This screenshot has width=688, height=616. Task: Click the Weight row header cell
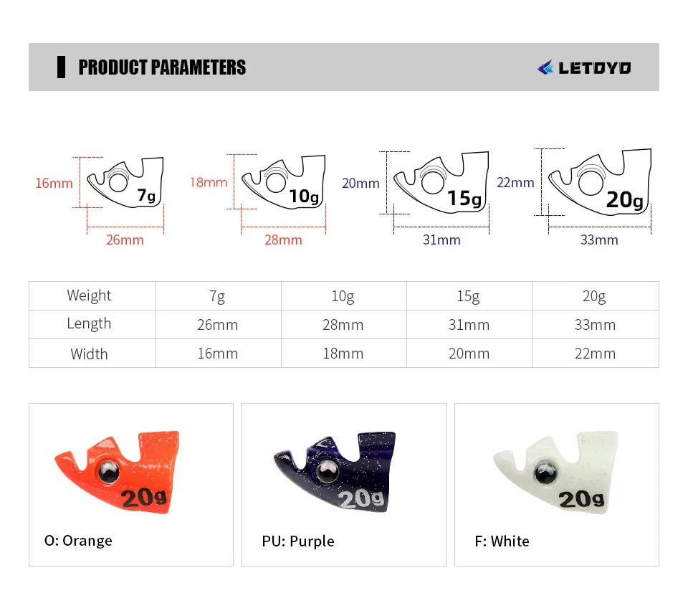[x=90, y=295]
